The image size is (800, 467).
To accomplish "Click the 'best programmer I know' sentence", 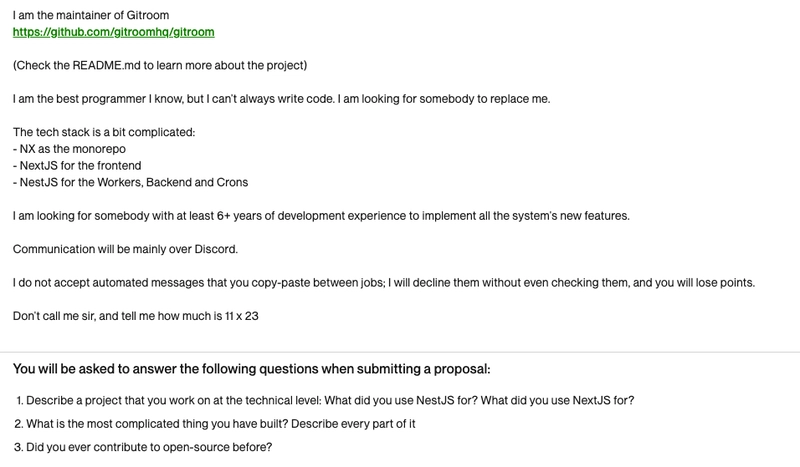I will [x=282, y=99].
